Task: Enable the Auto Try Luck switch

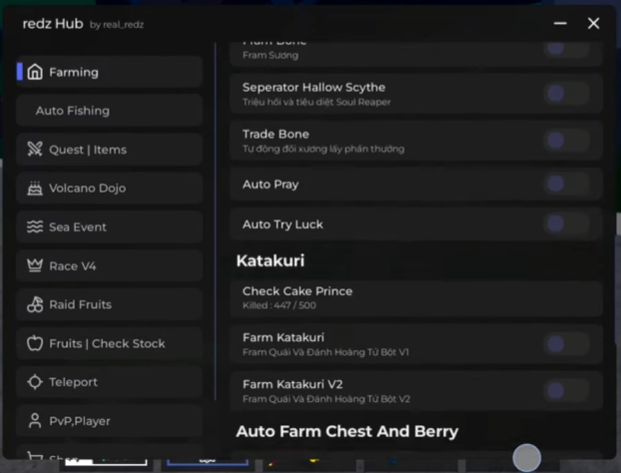Action: [566, 224]
